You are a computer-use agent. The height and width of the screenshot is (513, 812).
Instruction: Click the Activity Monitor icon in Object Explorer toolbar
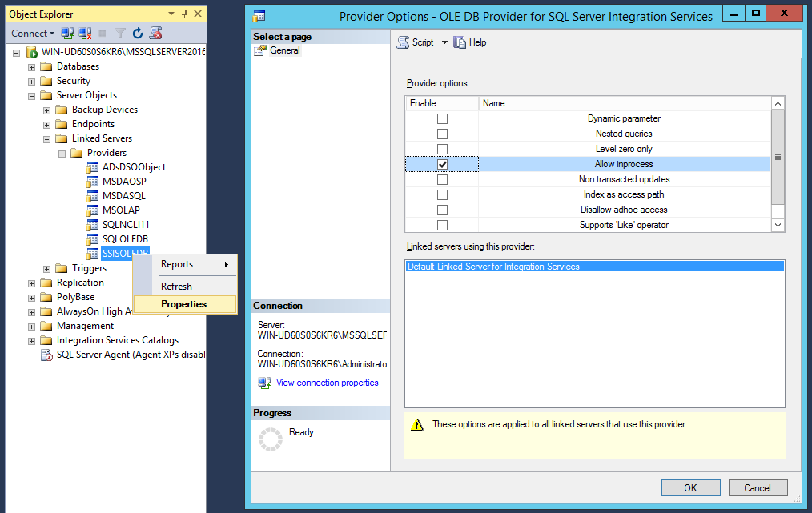tap(155, 33)
